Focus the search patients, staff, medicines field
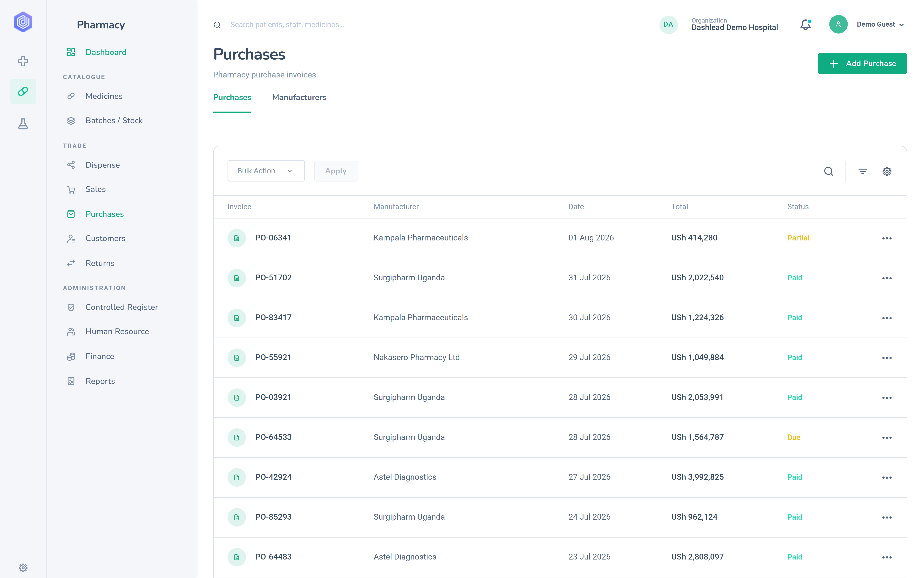924x578 pixels. coord(287,24)
